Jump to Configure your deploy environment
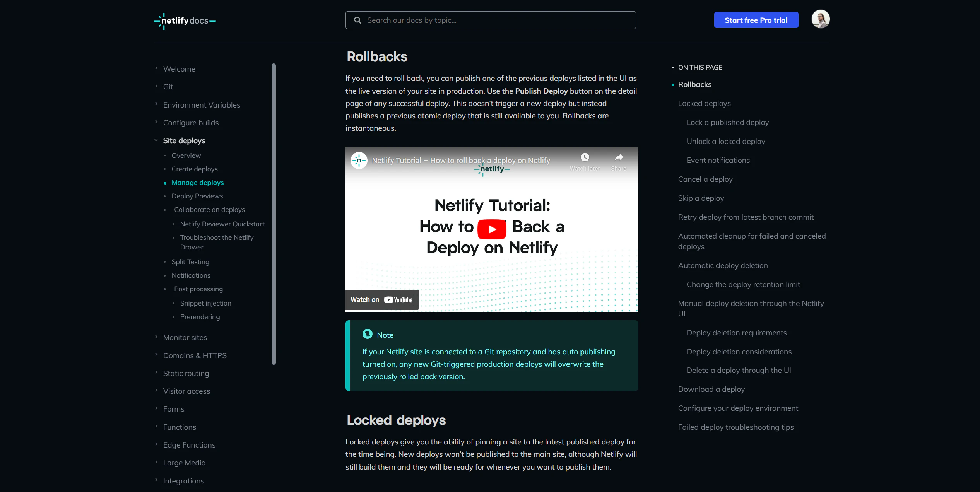Image resolution: width=980 pixels, height=492 pixels. (x=738, y=408)
